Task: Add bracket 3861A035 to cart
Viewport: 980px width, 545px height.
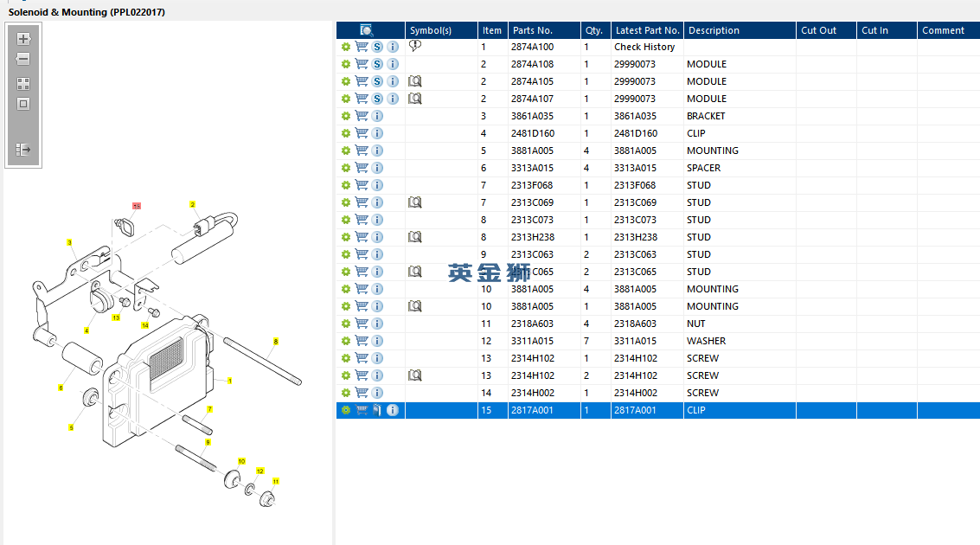Action: 362,116
